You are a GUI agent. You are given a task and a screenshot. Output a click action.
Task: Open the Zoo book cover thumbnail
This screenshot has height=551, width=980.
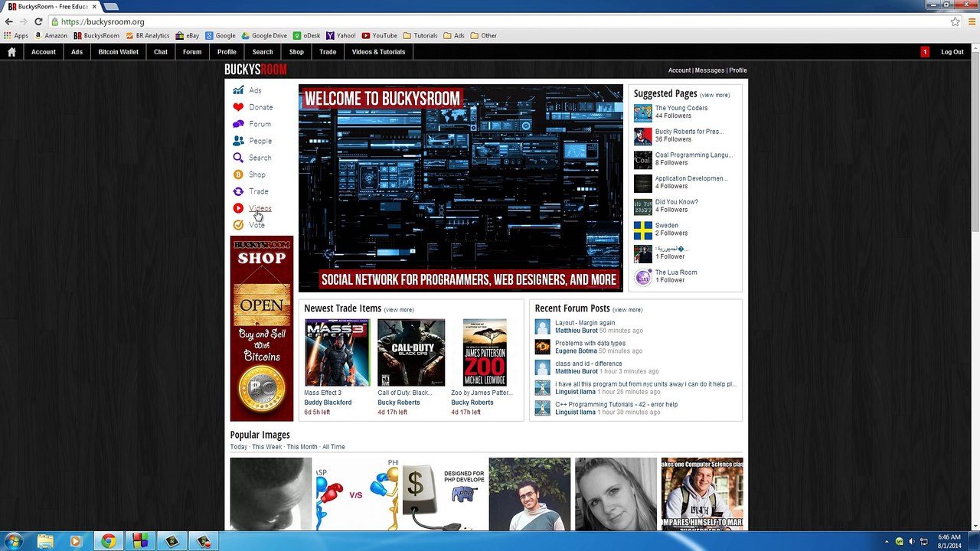[485, 353]
